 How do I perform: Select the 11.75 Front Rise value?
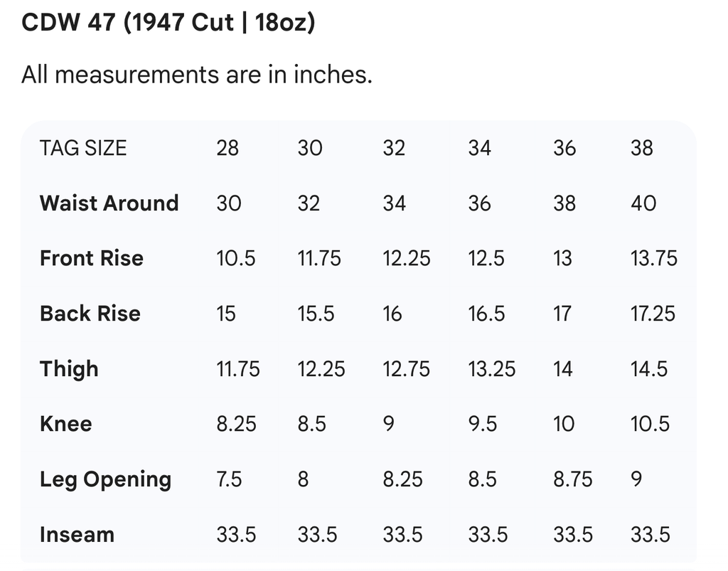pos(319,258)
